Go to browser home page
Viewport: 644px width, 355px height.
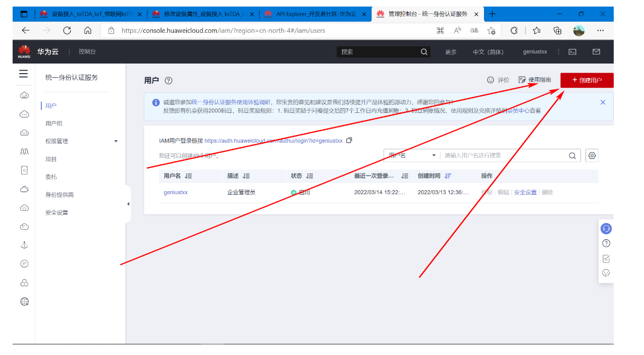coord(87,31)
